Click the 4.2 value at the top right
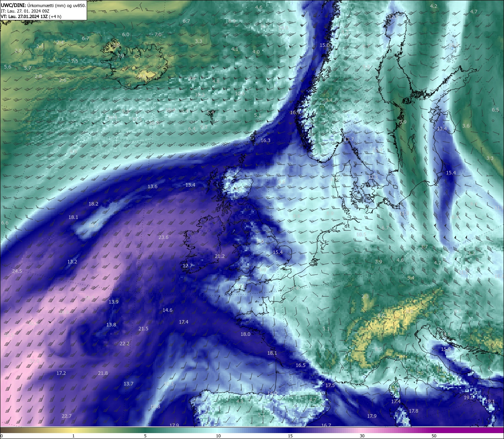The height and width of the screenshot is (439, 504). click(x=434, y=6)
